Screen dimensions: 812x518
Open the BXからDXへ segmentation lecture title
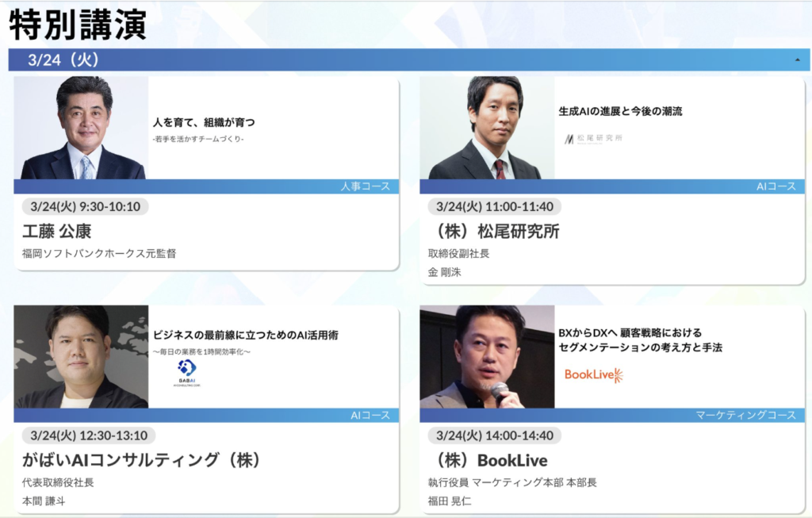tap(640, 340)
